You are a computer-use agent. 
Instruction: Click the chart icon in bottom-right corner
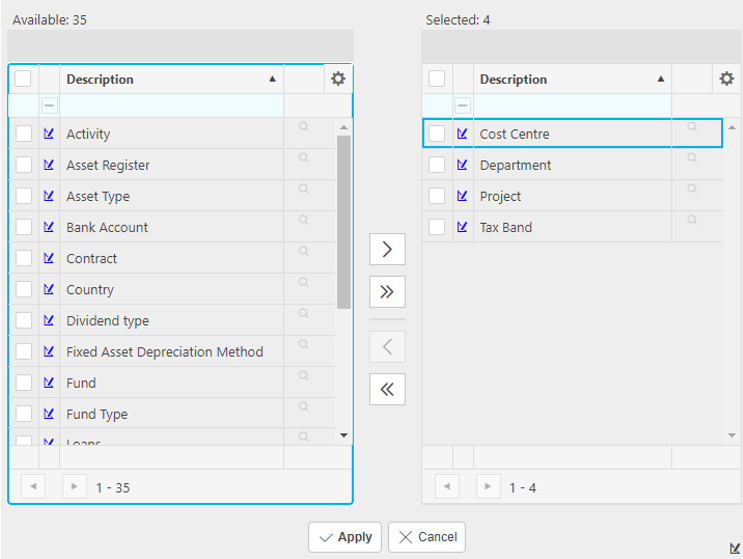click(x=735, y=548)
